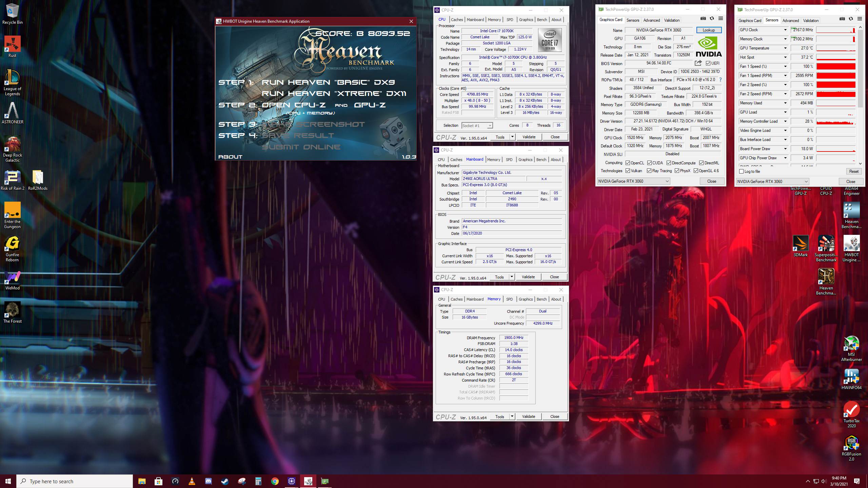
Task: Select Enter the Gungeon shortcut
Action: click(12, 215)
